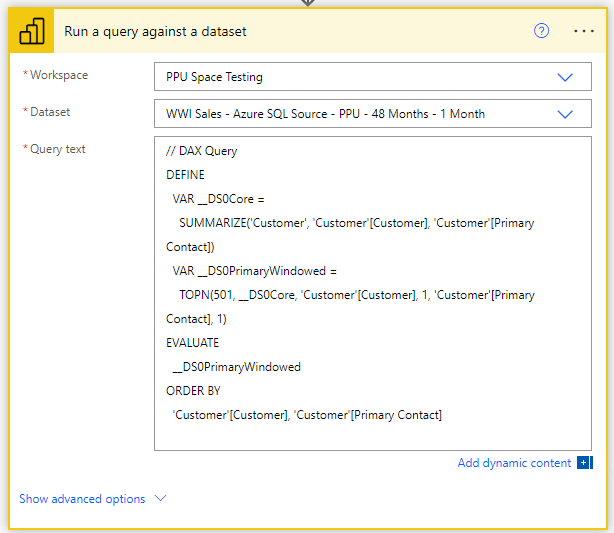Click the Query text field label
This screenshot has width=614, height=533.
58,149
